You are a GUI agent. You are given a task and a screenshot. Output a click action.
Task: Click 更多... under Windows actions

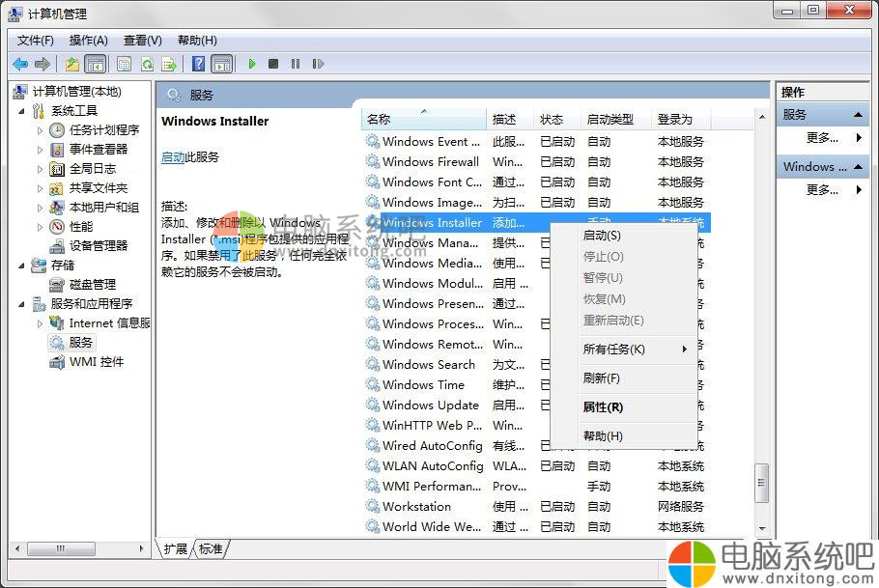coord(822,189)
